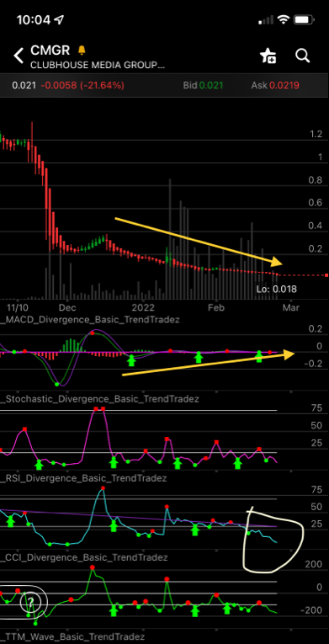
Task: Tap the Mar date axis label
Action: click(x=291, y=307)
